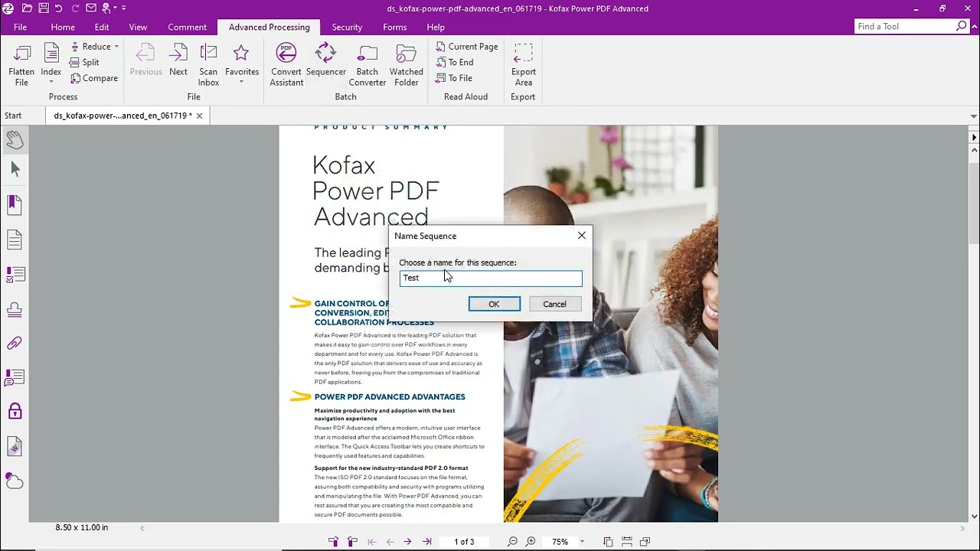Open the Security lock panel
Image resolution: width=980 pixels, height=551 pixels.
(x=15, y=412)
